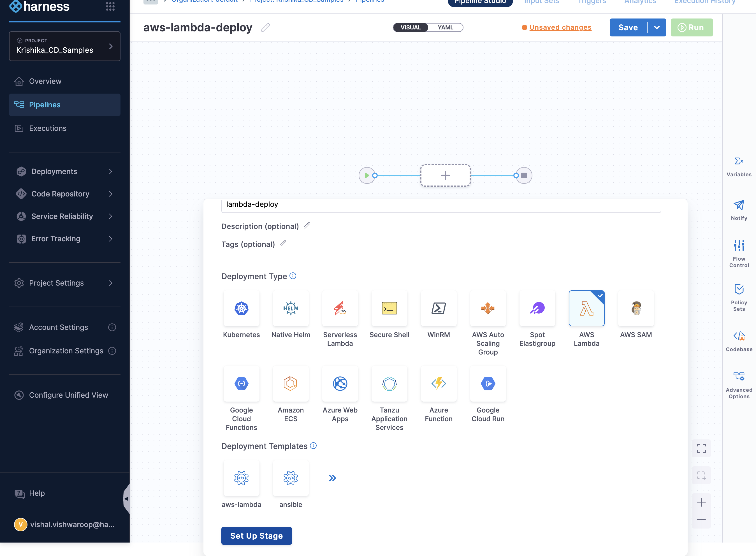756x556 pixels.
Task: Pick the WinRM deployment type
Action: (439, 308)
